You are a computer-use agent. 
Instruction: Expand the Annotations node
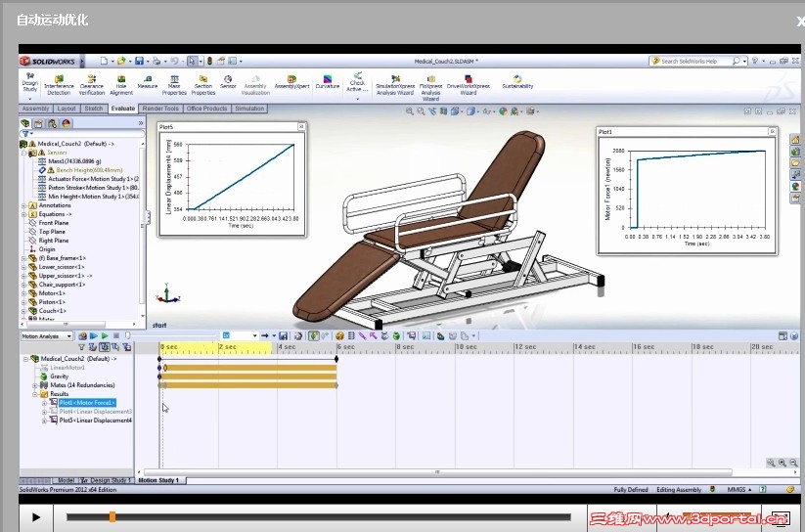point(23,205)
